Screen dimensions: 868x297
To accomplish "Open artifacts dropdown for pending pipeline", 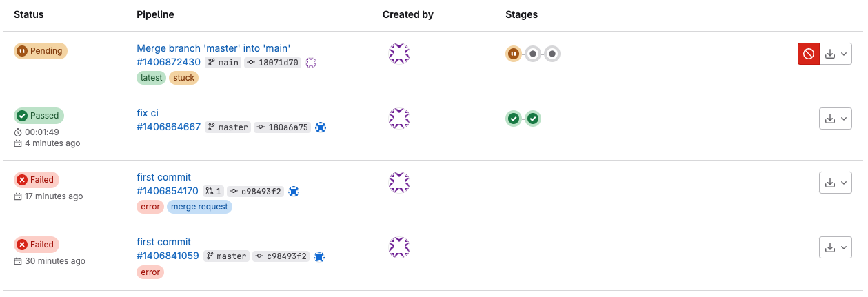I will pos(836,54).
